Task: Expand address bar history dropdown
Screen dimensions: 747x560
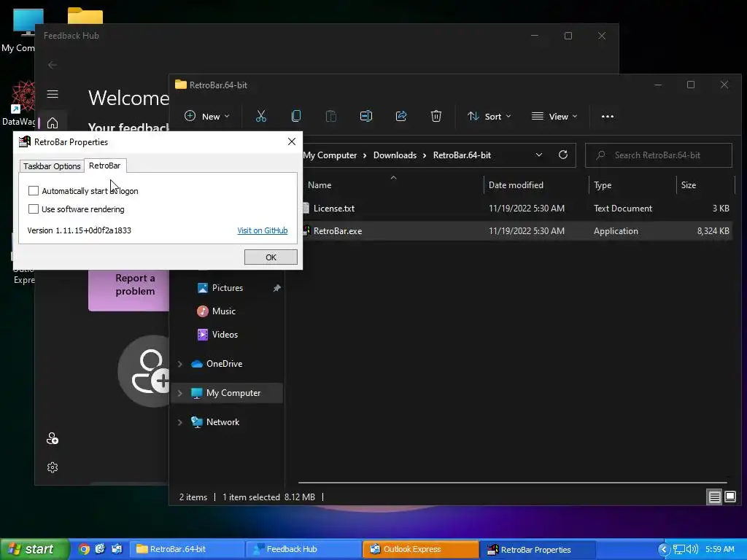Action: tap(539, 155)
